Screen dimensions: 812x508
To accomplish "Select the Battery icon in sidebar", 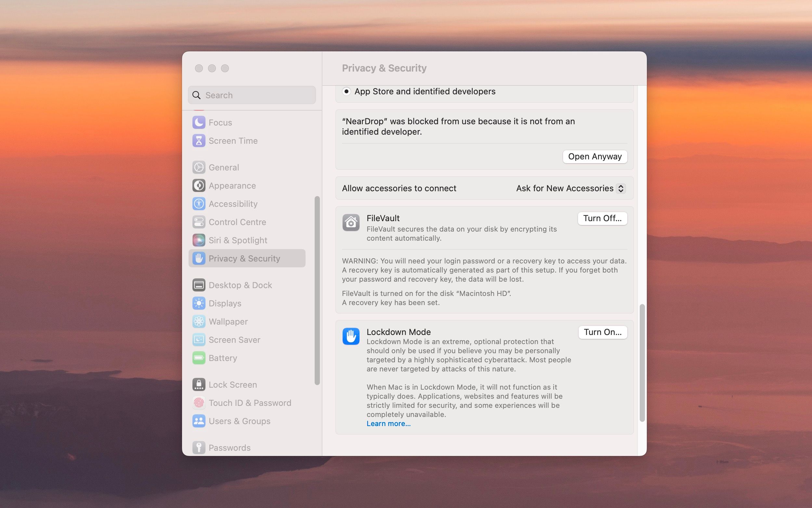I will 199,358.
